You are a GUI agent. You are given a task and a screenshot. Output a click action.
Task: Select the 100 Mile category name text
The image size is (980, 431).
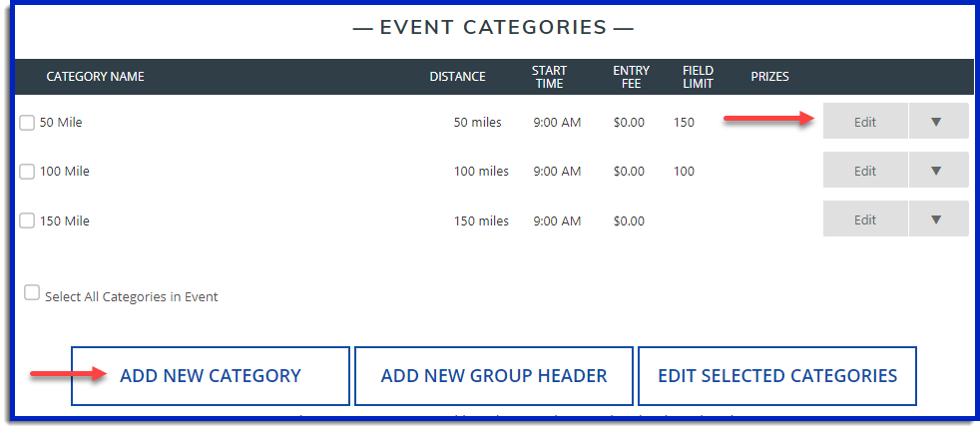(x=65, y=172)
